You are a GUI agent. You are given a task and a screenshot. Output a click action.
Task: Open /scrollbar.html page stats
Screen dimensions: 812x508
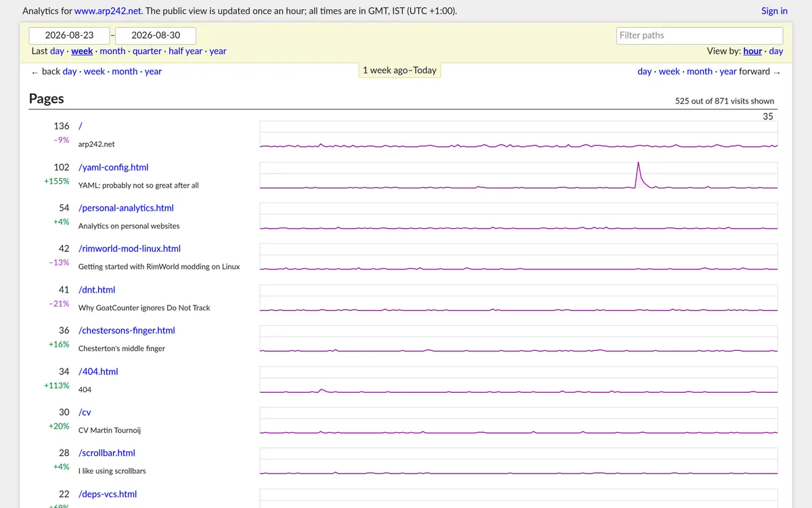click(106, 452)
